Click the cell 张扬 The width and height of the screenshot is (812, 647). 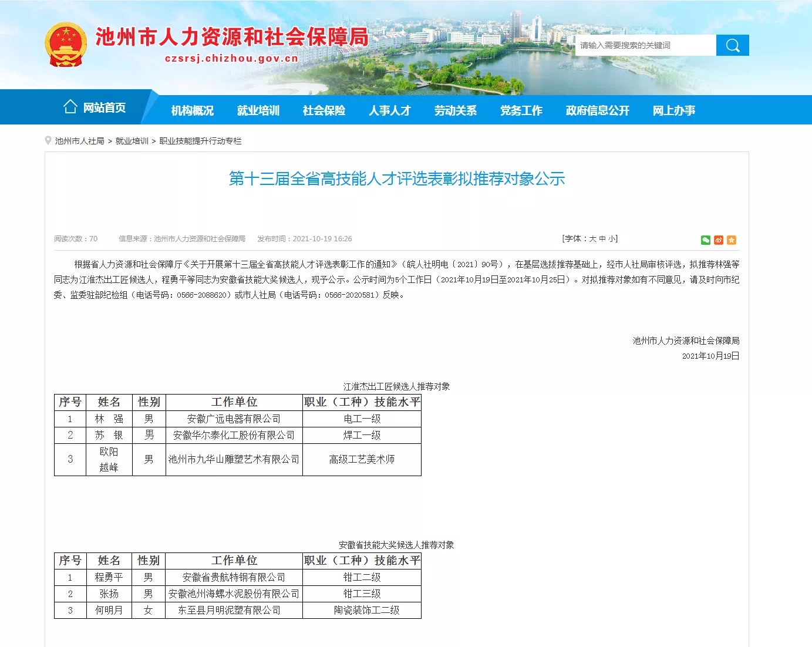(109, 594)
